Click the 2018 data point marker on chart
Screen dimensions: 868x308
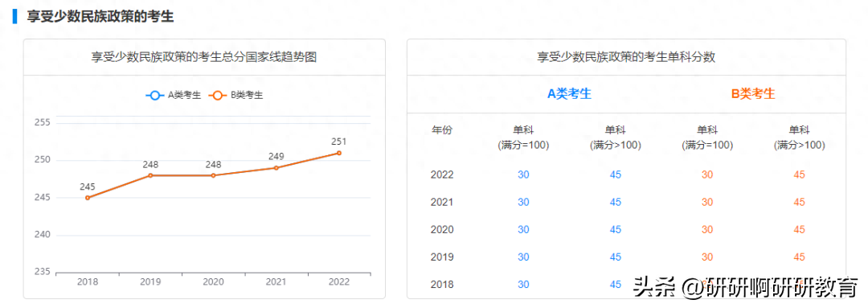[88, 198]
